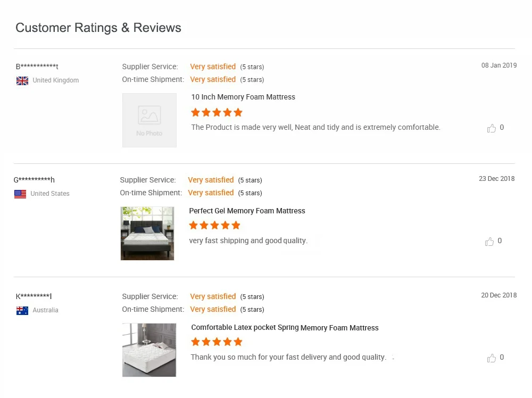Click the No Photo placeholder image

tap(149, 120)
